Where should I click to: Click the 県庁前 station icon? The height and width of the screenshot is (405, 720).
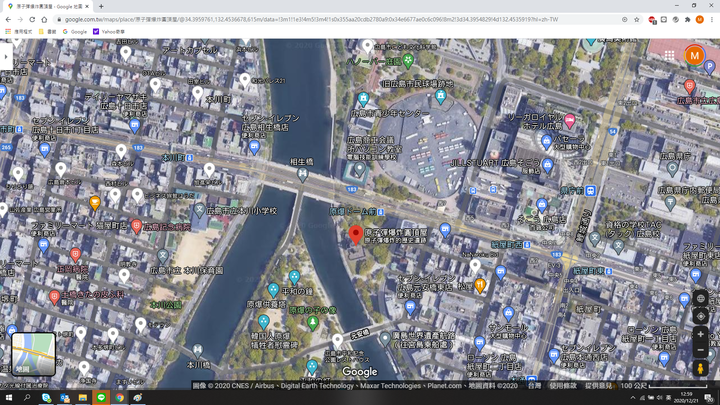coord(591,190)
